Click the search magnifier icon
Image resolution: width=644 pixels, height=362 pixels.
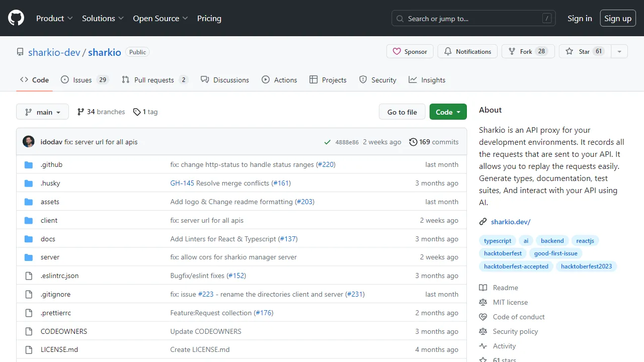(x=400, y=19)
